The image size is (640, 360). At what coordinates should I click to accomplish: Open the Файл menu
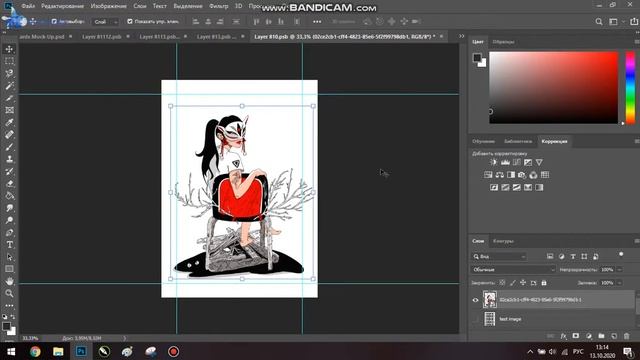coord(28,6)
